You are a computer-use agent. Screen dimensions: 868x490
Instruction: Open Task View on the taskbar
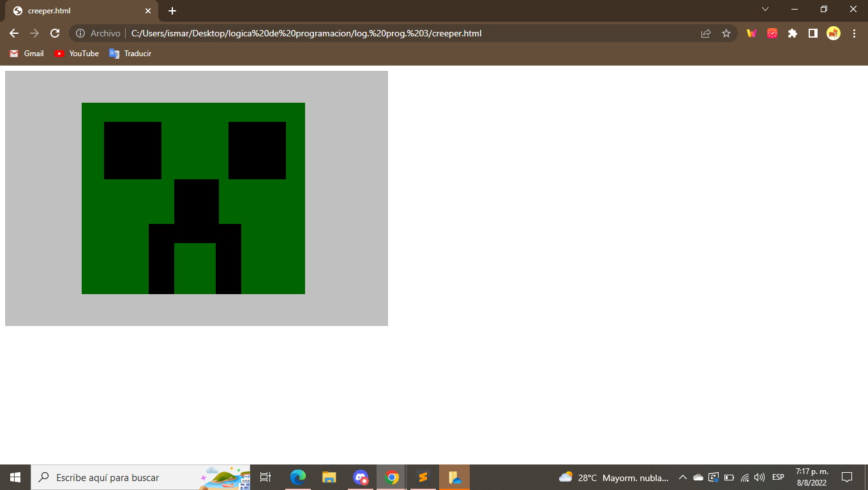[x=266, y=477]
